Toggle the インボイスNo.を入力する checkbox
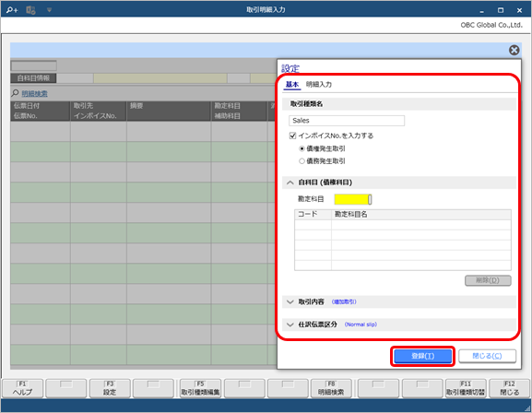Image resolution: width=532 pixels, height=413 pixels. 292,136
